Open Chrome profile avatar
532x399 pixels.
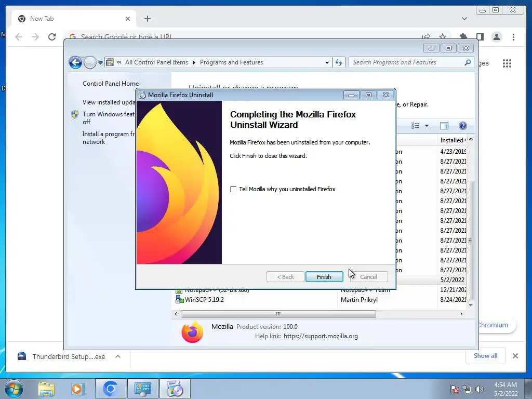pyautogui.click(x=497, y=37)
